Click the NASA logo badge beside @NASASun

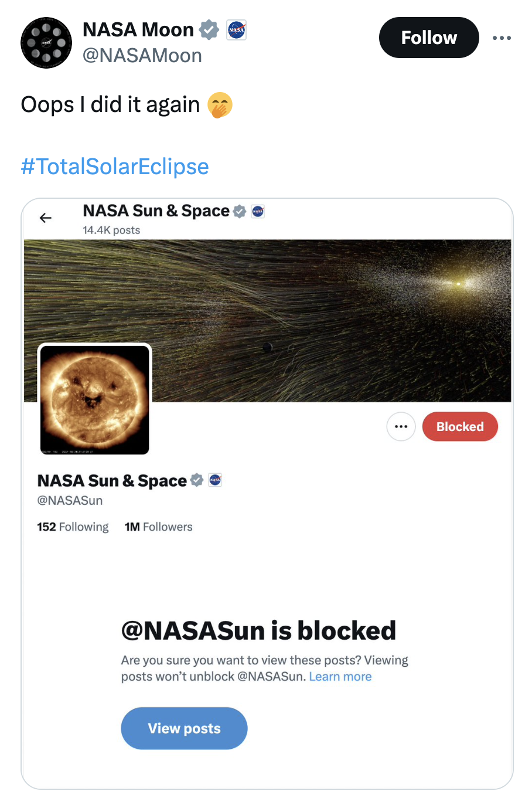coord(214,480)
